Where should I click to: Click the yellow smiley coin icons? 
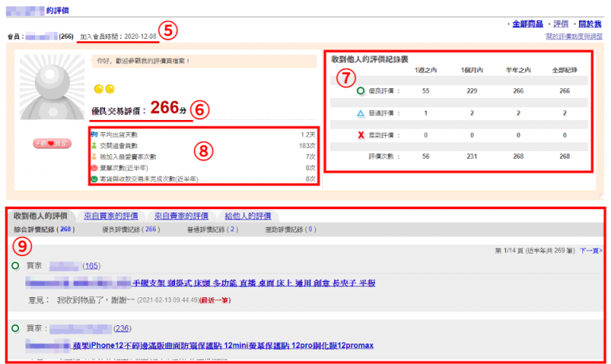pos(103,87)
